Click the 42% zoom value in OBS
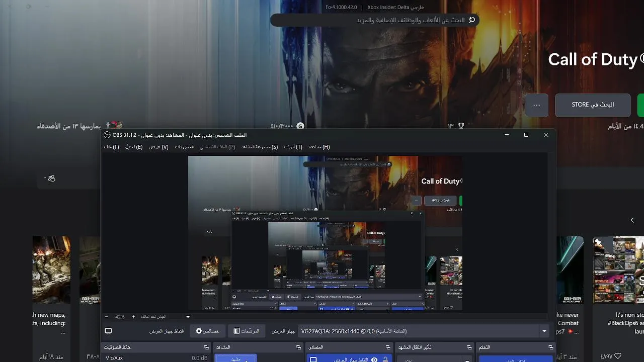644x362 pixels. pyautogui.click(x=120, y=317)
